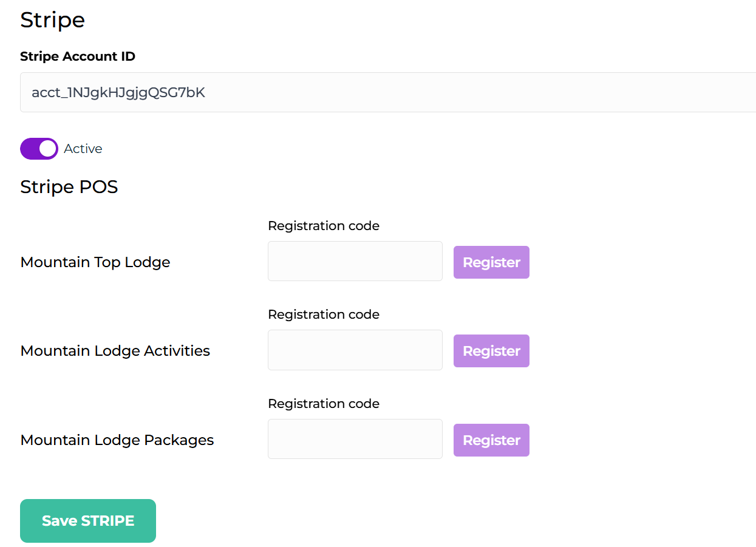The width and height of the screenshot is (756, 547).
Task: Click the Stripe POS heading
Action: tap(69, 187)
